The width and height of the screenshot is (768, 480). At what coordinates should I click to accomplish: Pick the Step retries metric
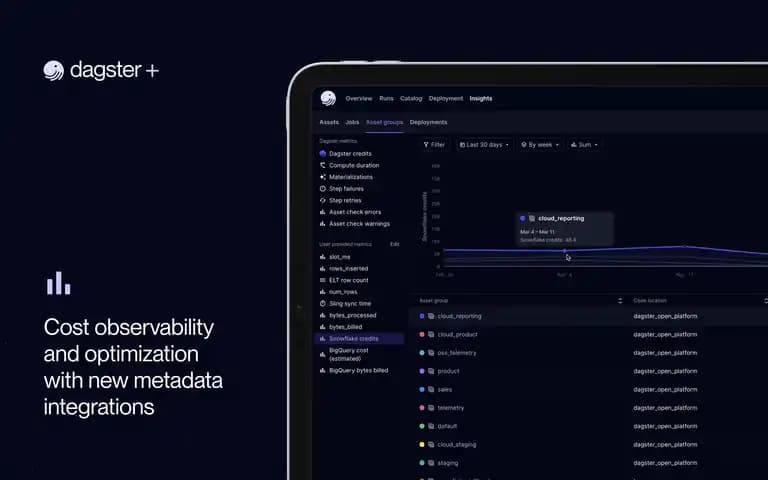click(340, 200)
